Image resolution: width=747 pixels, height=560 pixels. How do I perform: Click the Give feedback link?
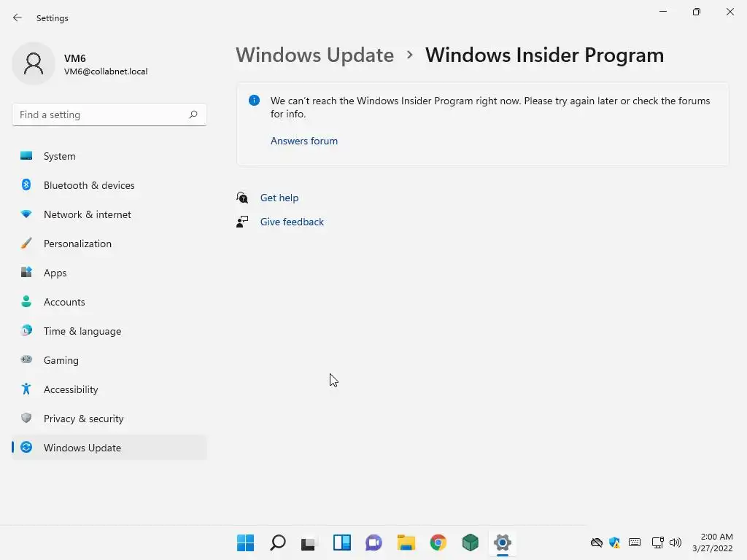click(292, 222)
